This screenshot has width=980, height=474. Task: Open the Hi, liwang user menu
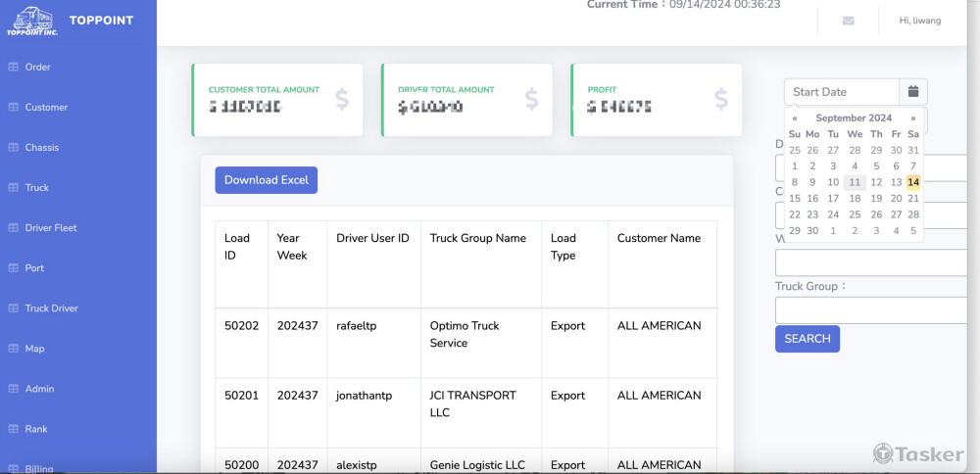pos(920,21)
